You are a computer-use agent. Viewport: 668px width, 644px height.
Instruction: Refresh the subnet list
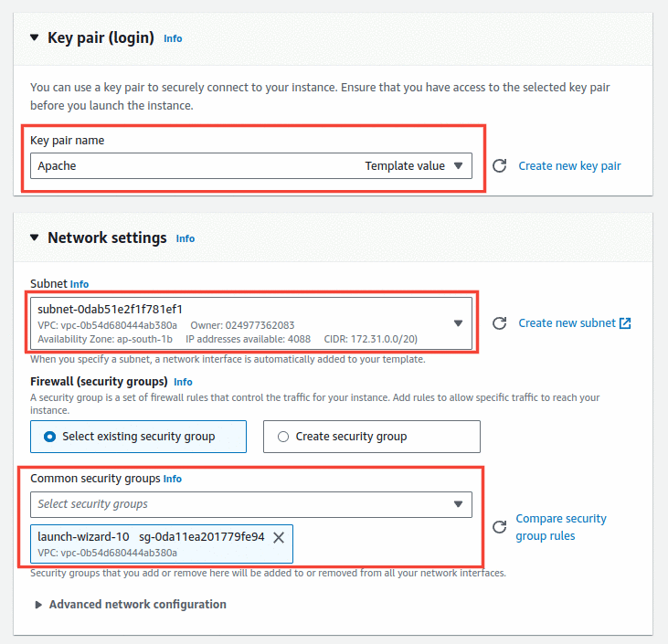tap(499, 323)
